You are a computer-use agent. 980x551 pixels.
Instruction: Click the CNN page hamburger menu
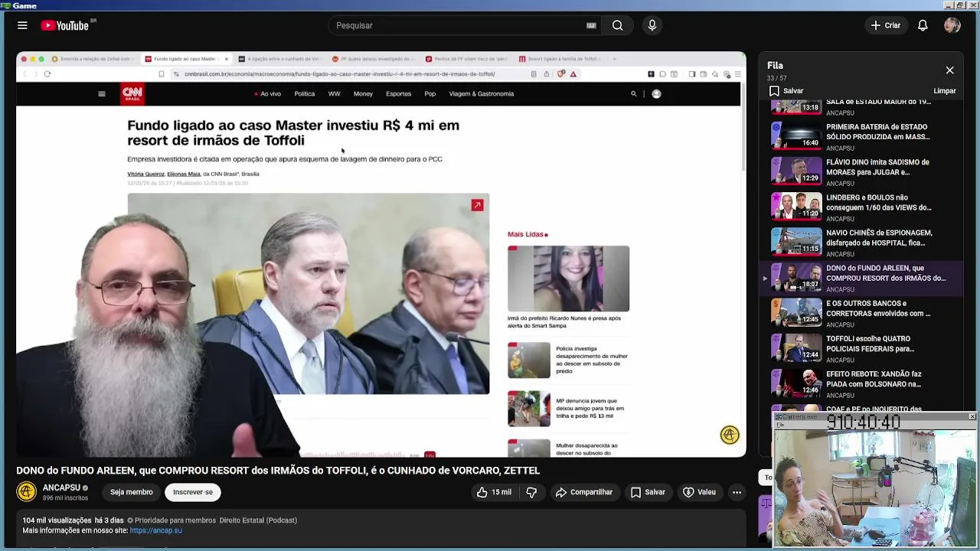pos(101,94)
